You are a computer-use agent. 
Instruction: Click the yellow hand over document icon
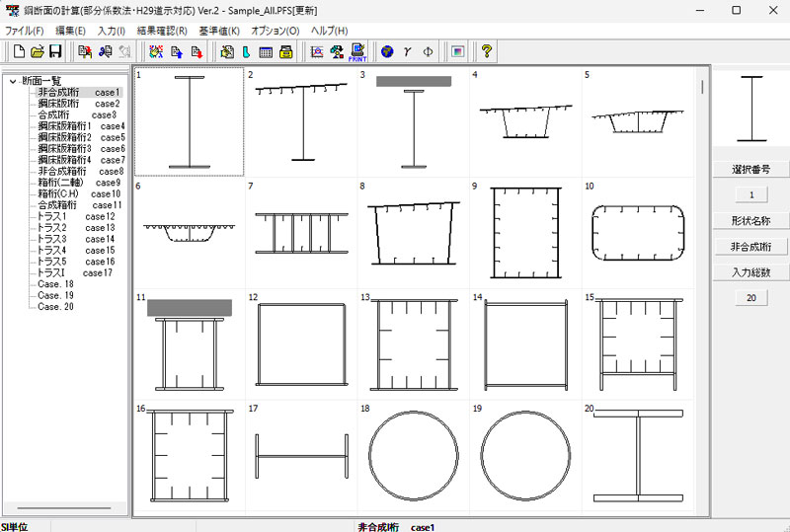point(227,51)
